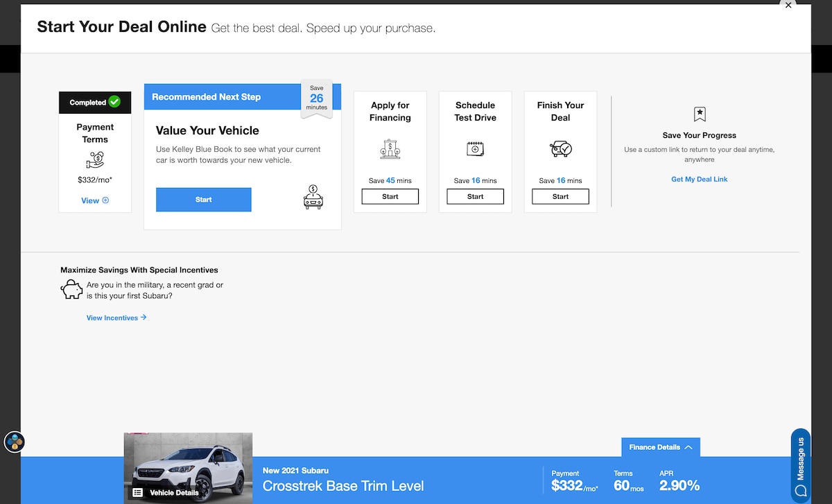Open the View Incentives link

[116, 318]
